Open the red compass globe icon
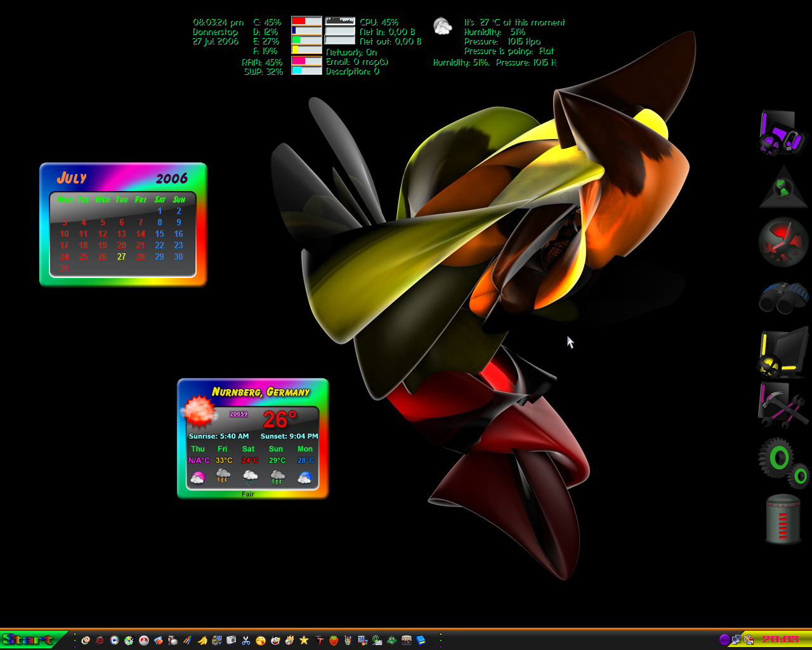Viewport: 812px width, 650px height. click(784, 242)
